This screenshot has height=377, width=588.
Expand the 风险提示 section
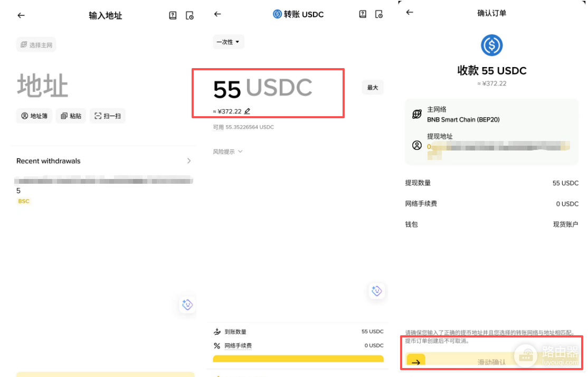pos(227,152)
